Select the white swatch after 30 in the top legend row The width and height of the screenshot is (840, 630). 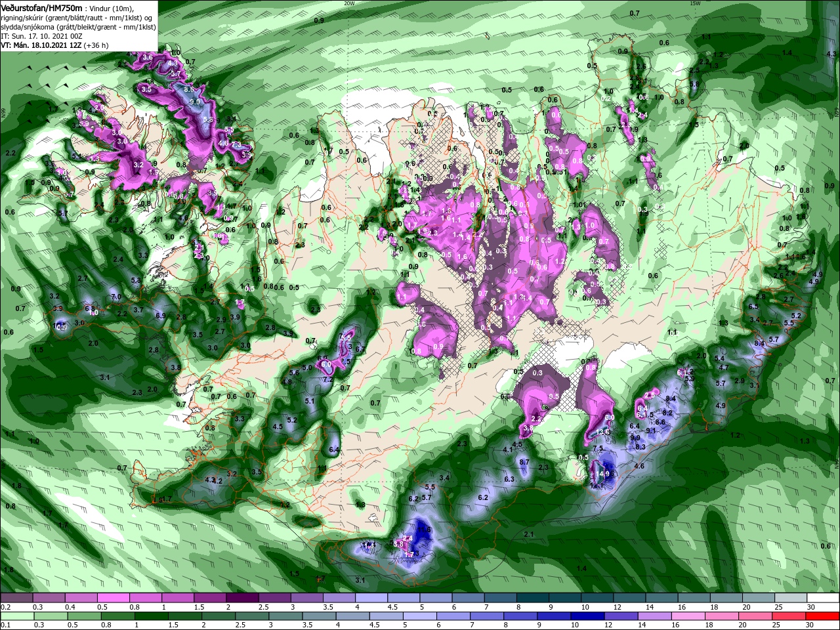point(822,598)
